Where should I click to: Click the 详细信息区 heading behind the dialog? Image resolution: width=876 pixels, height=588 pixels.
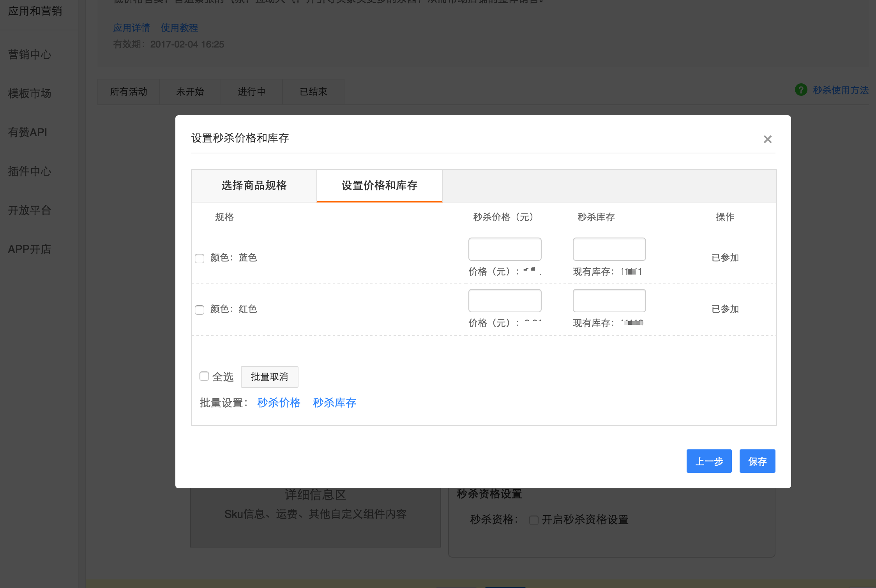[x=315, y=495]
